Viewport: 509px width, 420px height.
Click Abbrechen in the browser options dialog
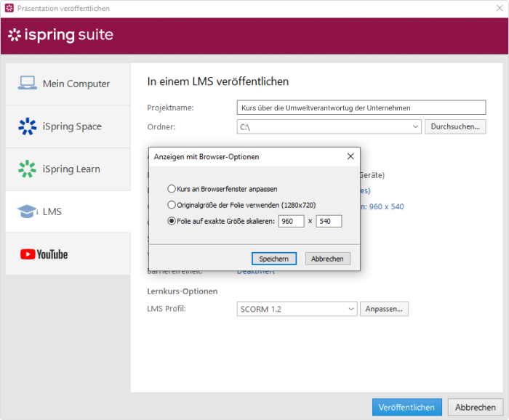(x=327, y=259)
